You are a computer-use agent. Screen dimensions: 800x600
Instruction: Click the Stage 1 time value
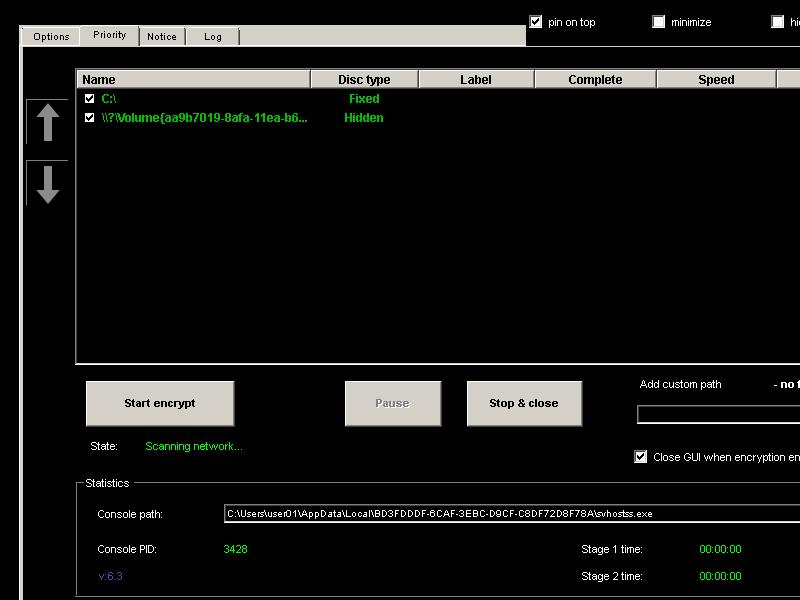(x=720, y=549)
